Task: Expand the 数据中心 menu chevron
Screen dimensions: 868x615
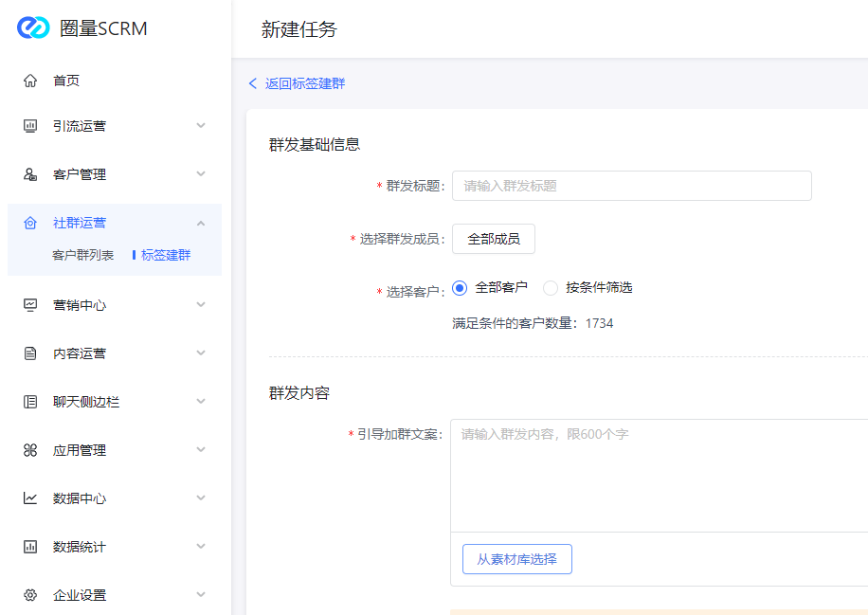Action: 201,498
